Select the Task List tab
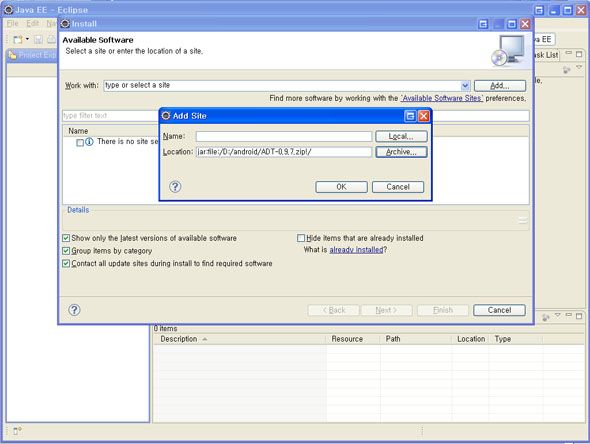Screen dimensions: 590x444 point(546,55)
